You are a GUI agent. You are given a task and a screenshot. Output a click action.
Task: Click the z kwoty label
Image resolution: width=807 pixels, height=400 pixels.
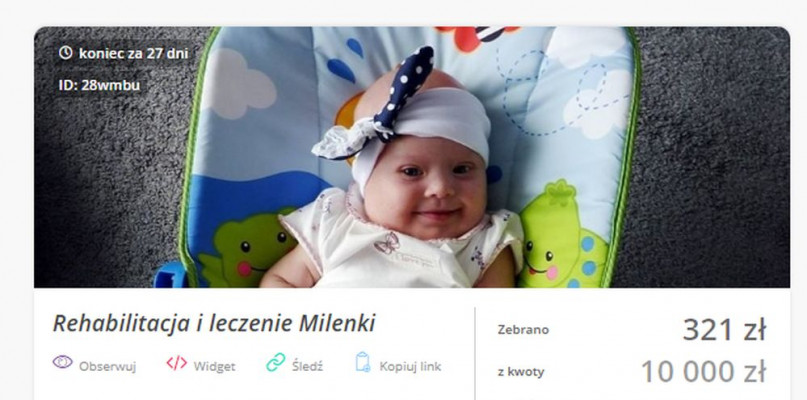pos(521,372)
